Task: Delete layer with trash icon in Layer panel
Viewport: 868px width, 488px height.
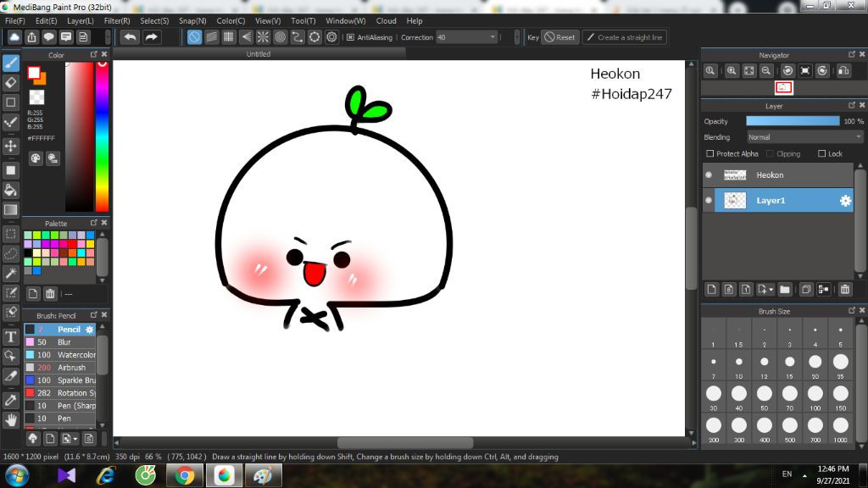Action: [x=845, y=290]
